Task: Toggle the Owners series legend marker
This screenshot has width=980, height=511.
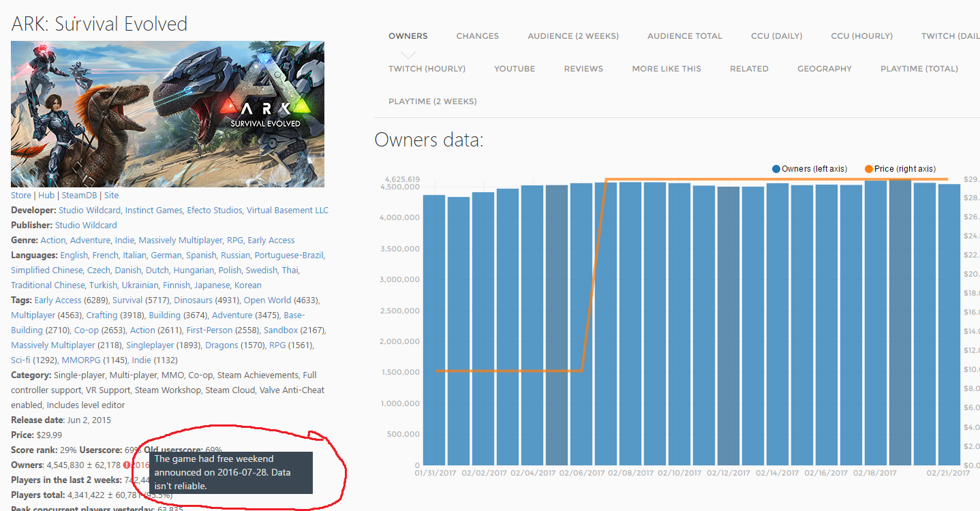Action: [x=776, y=169]
